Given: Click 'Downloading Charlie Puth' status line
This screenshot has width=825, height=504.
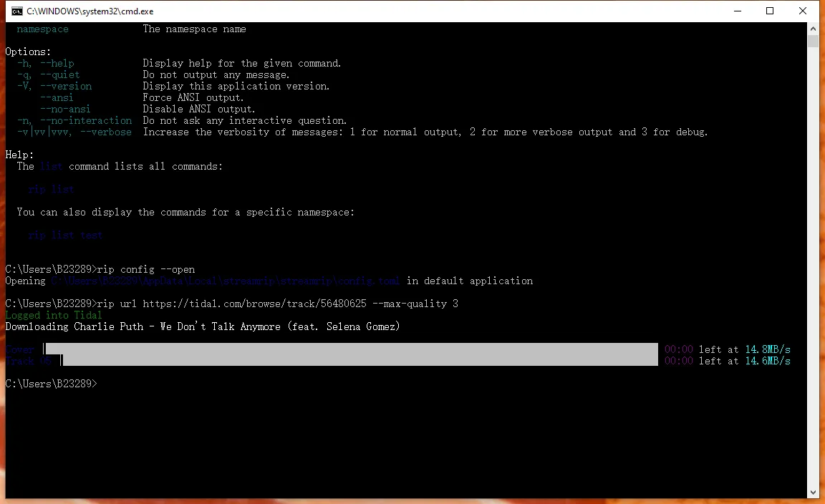Looking at the screenshot, I should [x=203, y=326].
